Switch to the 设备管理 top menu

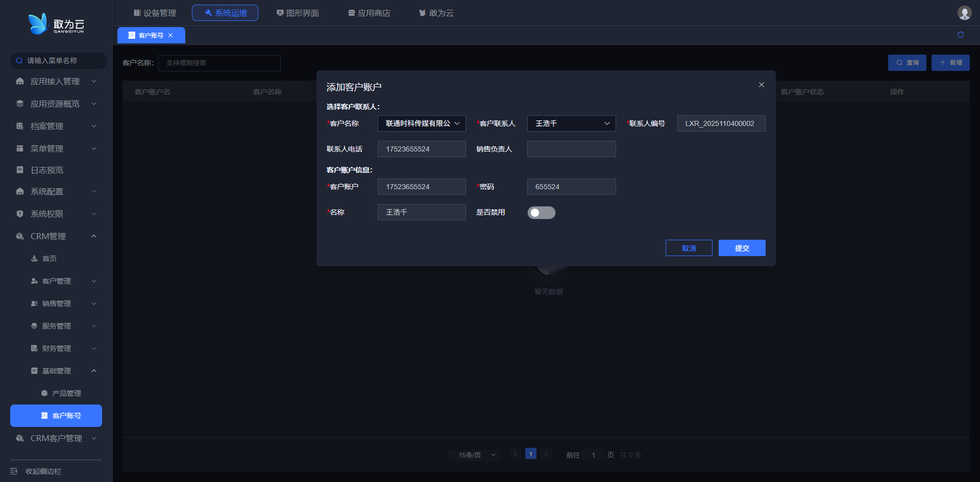pos(155,13)
